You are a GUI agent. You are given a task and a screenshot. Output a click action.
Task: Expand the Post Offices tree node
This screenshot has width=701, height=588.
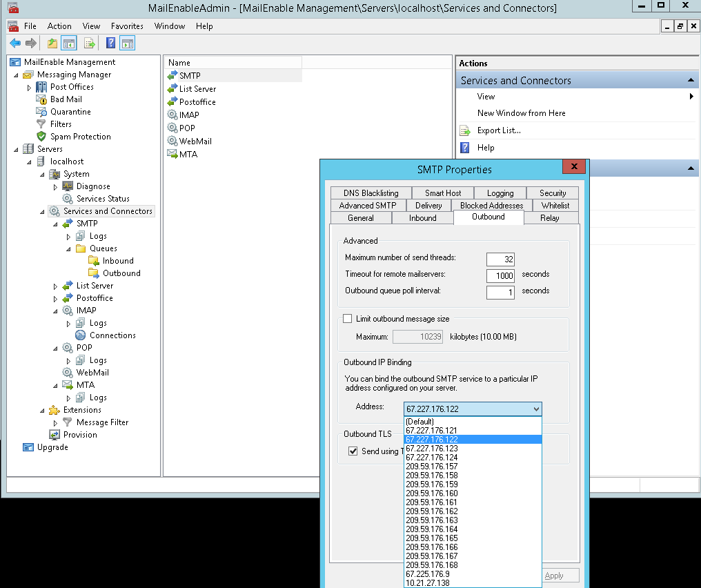pos(29,88)
